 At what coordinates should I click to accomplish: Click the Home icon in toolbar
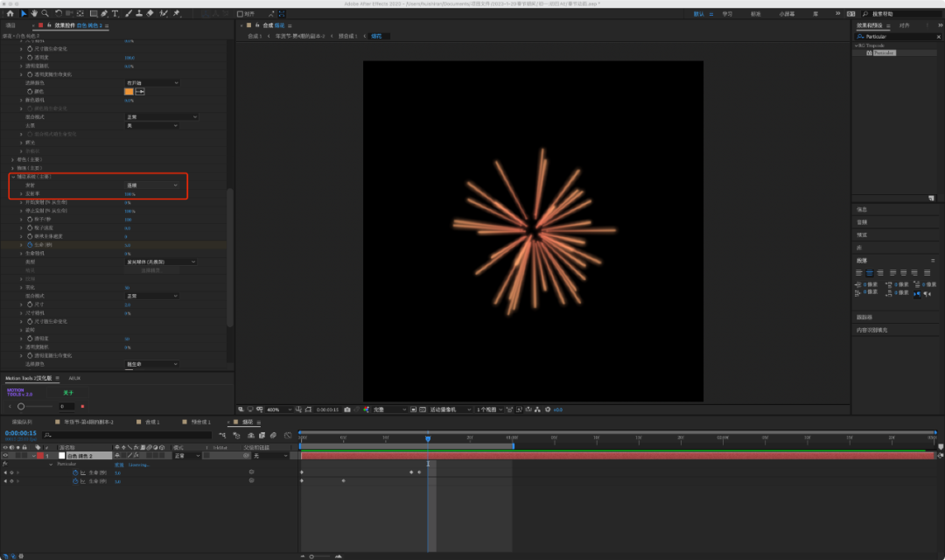point(10,14)
